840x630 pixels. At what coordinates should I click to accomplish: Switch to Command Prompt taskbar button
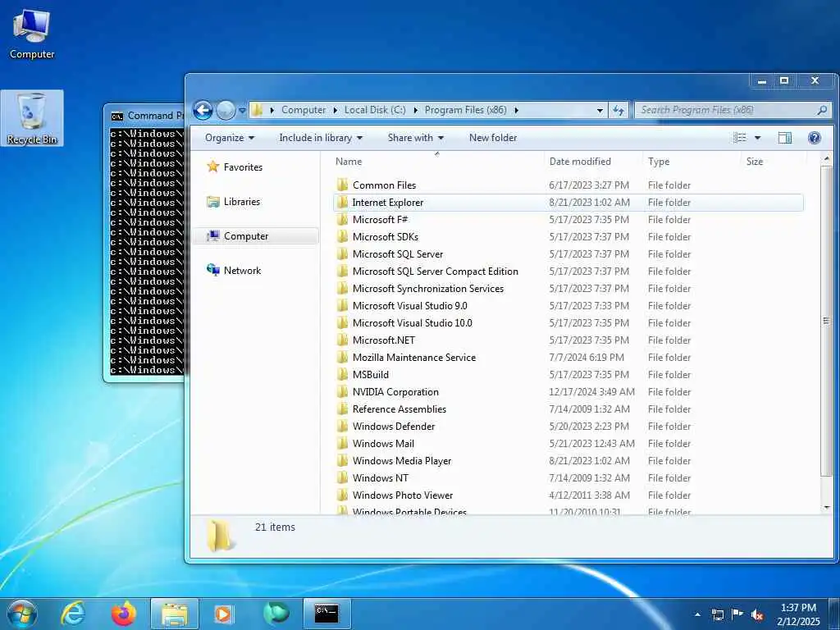326,614
